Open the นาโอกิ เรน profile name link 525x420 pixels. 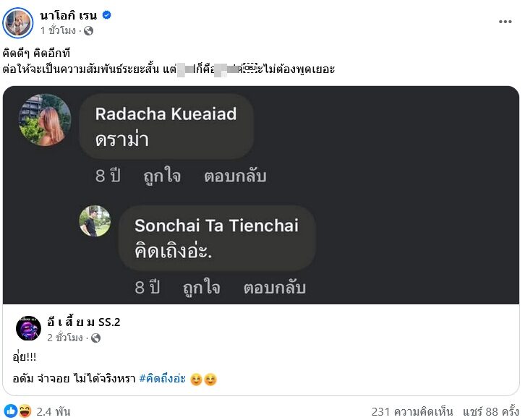(69, 15)
